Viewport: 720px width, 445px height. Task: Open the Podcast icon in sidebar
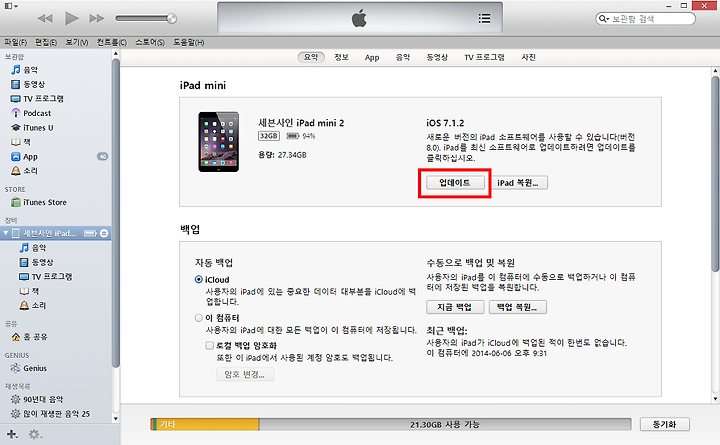16,113
